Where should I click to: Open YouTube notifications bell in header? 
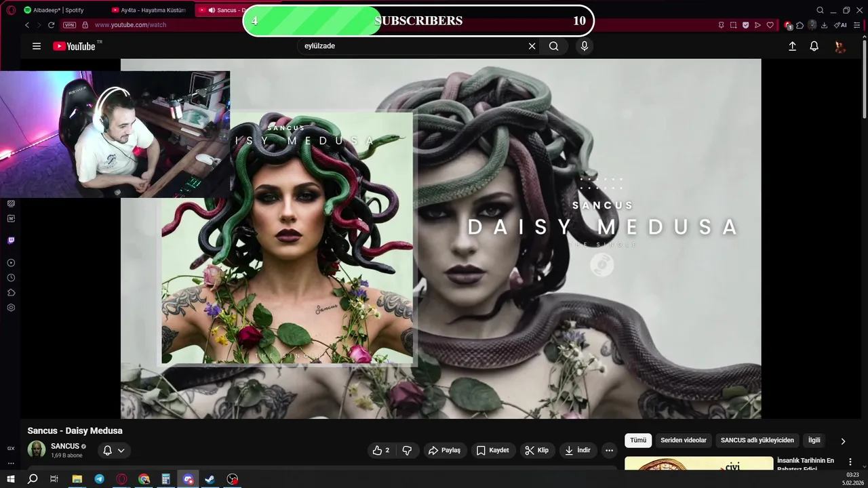(814, 46)
